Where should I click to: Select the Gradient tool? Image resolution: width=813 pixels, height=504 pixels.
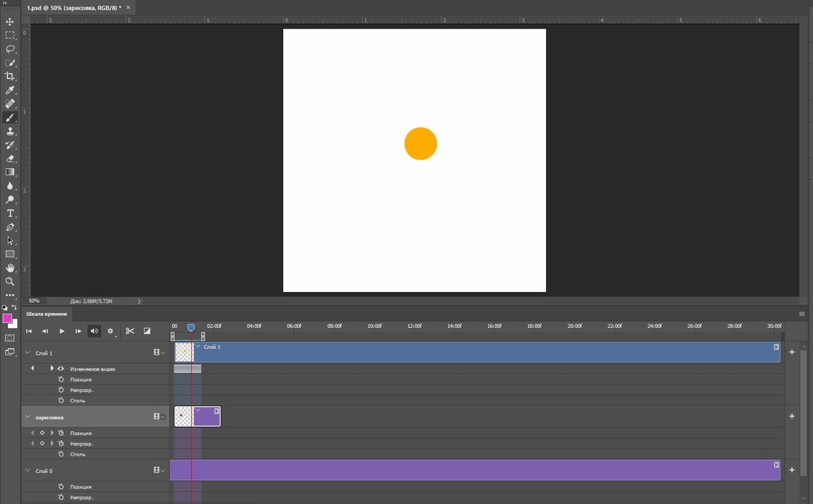tap(10, 171)
